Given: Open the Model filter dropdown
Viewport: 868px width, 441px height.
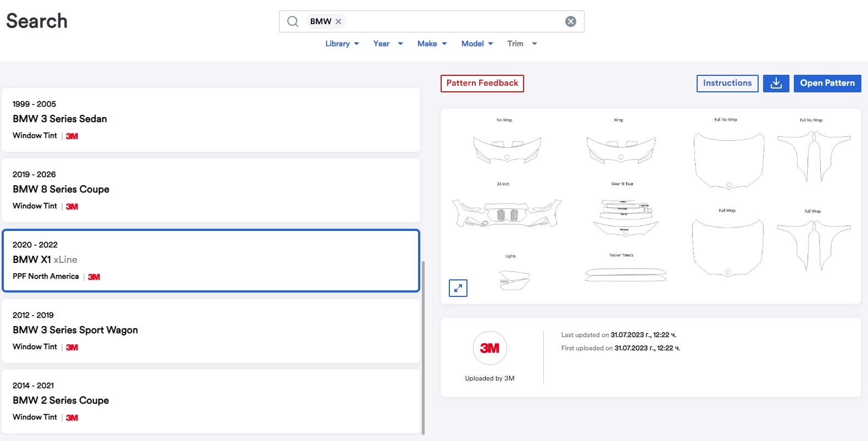Looking at the screenshot, I should tap(477, 44).
